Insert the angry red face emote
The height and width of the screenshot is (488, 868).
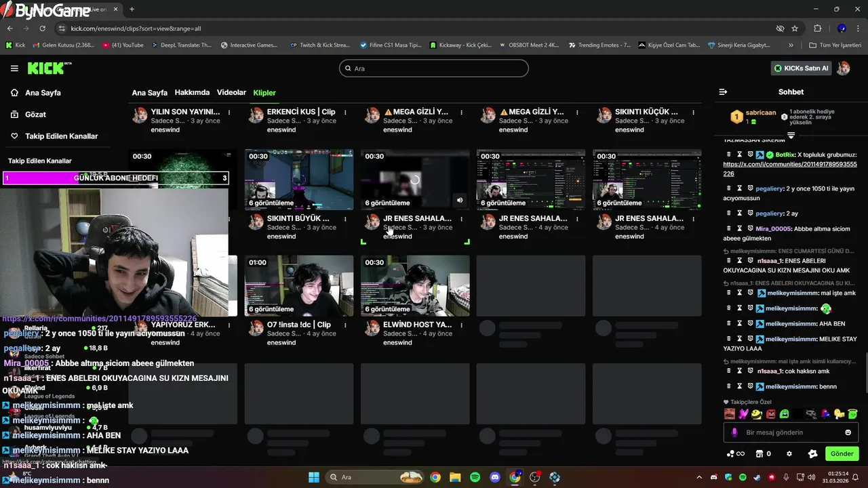pyautogui.click(x=770, y=413)
